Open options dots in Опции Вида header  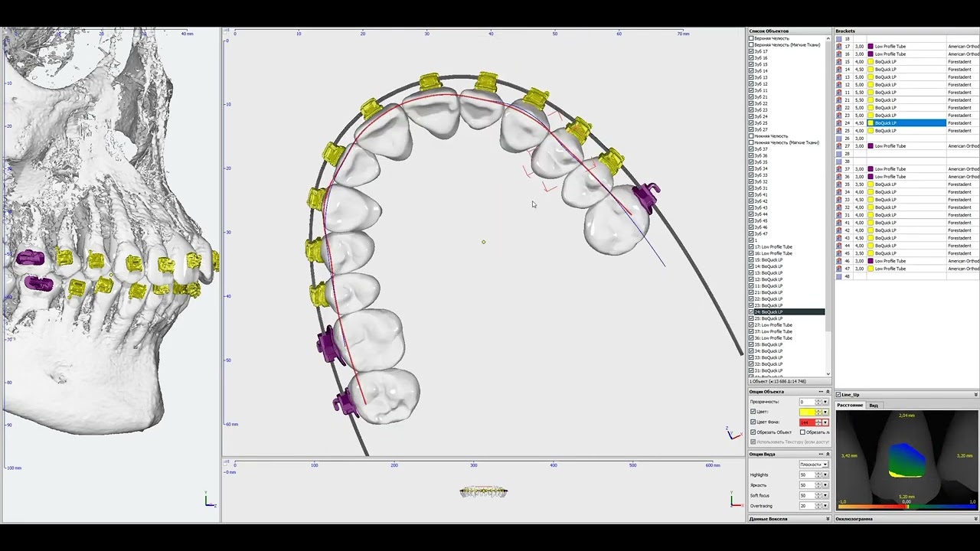pos(821,454)
